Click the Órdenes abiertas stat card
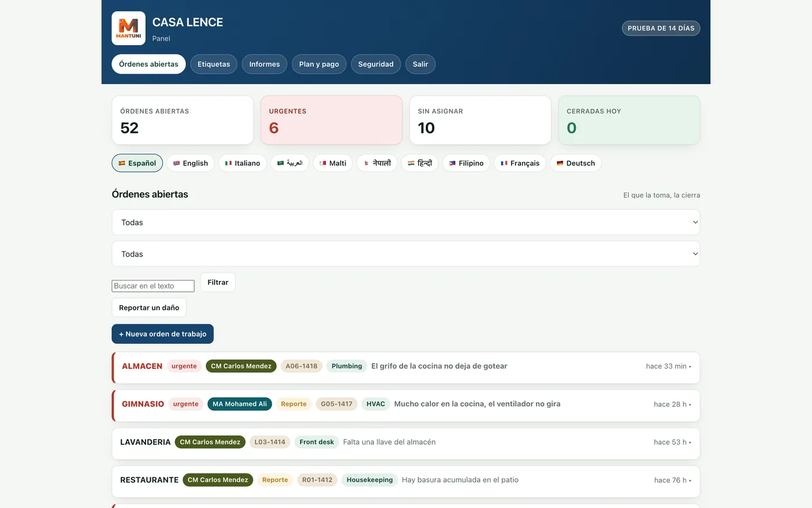 tap(183, 120)
